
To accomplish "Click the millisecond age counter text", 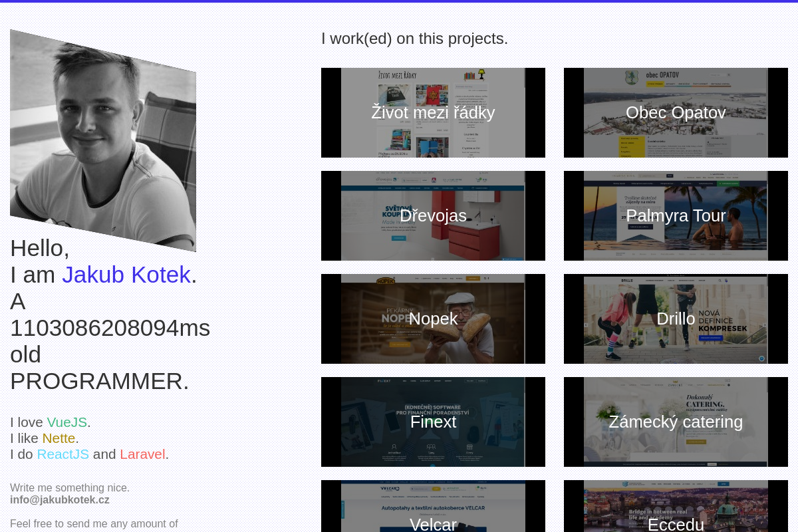I will coord(110,328).
